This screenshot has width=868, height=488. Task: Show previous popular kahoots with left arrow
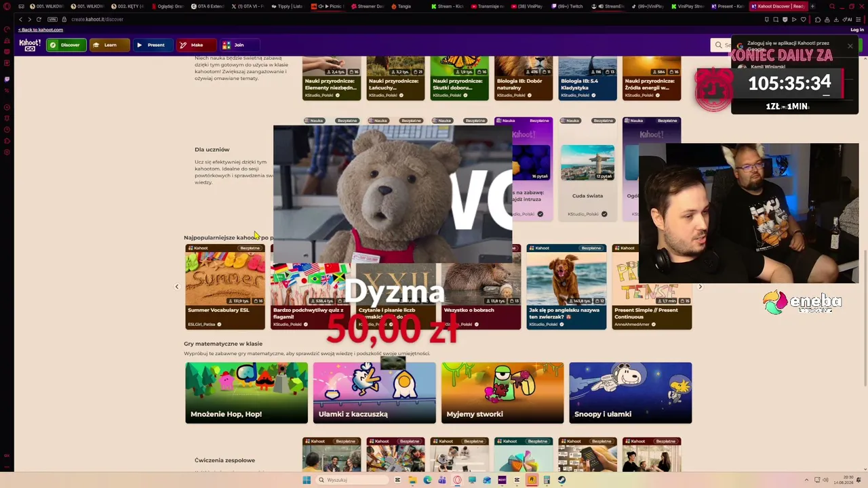click(x=177, y=287)
